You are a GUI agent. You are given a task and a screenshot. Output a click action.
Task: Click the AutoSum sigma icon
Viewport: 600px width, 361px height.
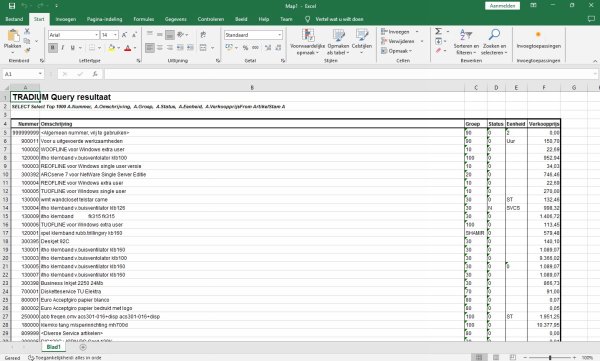pyautogui.click(x=439, y=31)
